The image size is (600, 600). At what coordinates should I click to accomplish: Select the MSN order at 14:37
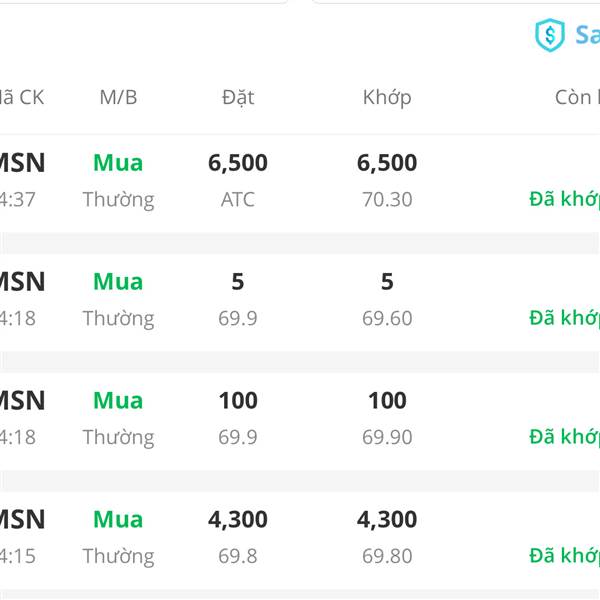tap(300, 183)
